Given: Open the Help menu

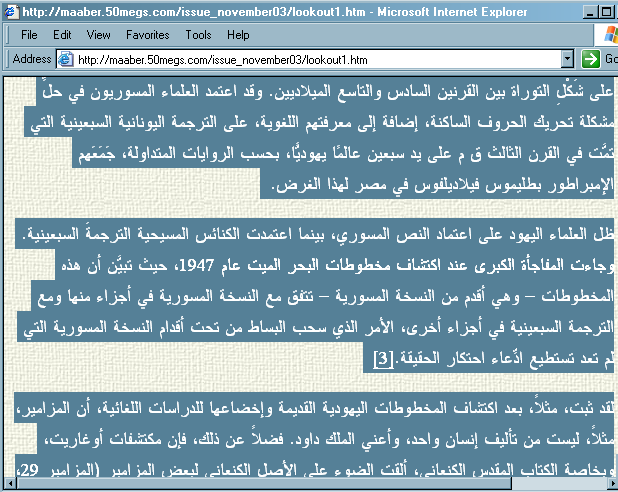Looking at the screenshot, I should (238, 35).
